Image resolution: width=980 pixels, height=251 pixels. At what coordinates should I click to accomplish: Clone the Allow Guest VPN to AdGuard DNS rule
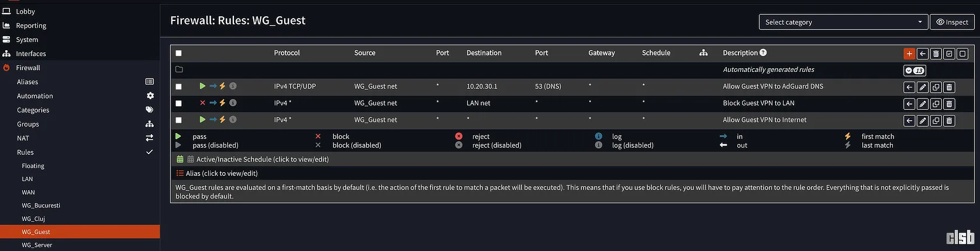coord(936,87)
